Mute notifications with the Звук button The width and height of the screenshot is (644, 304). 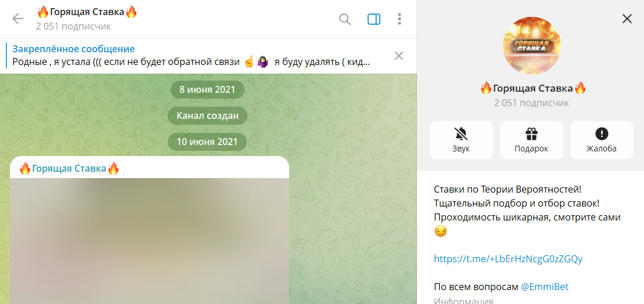coord(461,140)
